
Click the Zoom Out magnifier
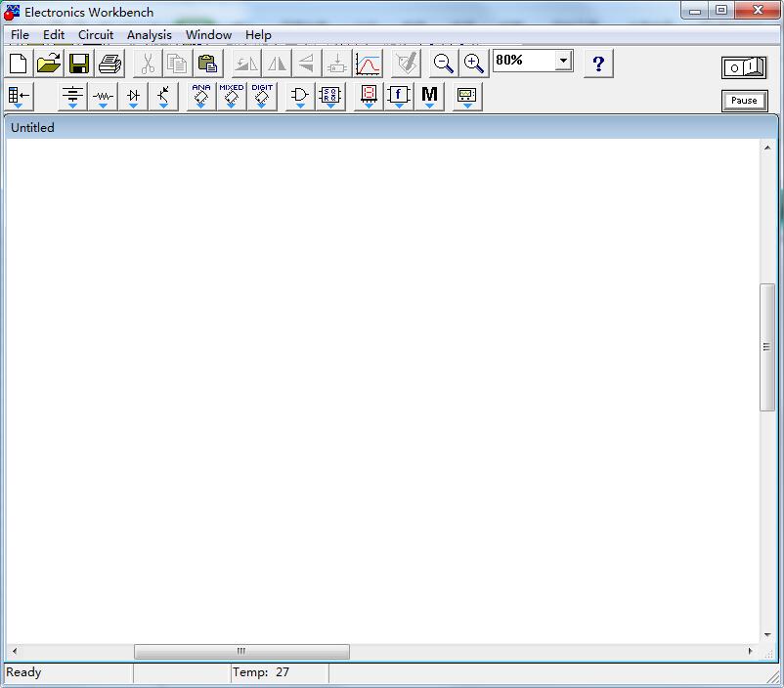443,64
